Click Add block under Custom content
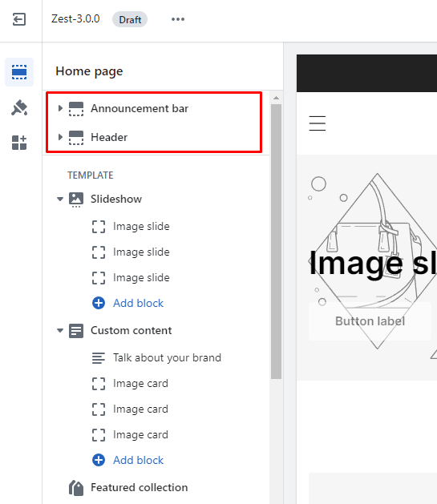Image resolution: width=437 pixels, height=504 pixels. pyautogui.click(x=138, y=460)
